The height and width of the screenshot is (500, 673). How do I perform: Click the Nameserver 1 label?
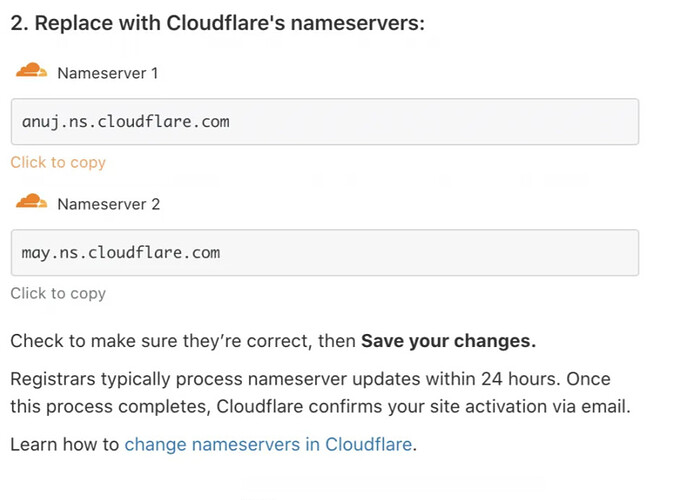pyautogui.click(x=107, y=73)
